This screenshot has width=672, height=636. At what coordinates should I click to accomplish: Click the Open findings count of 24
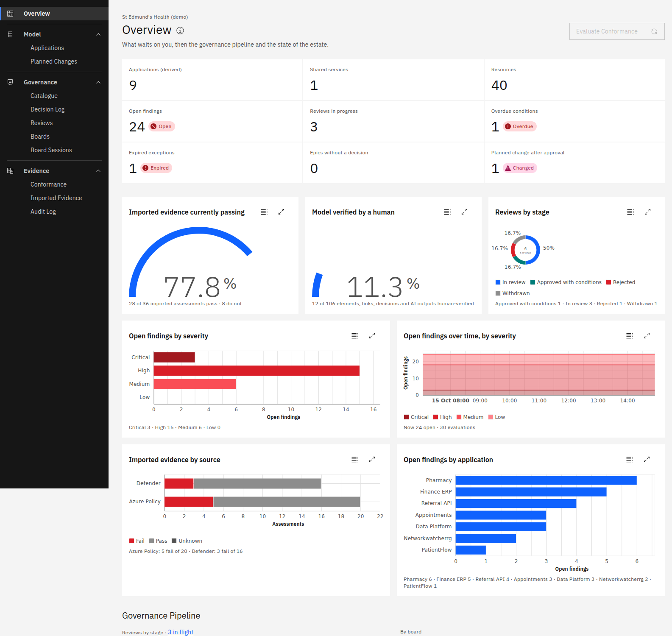click(x=137, y=127)
